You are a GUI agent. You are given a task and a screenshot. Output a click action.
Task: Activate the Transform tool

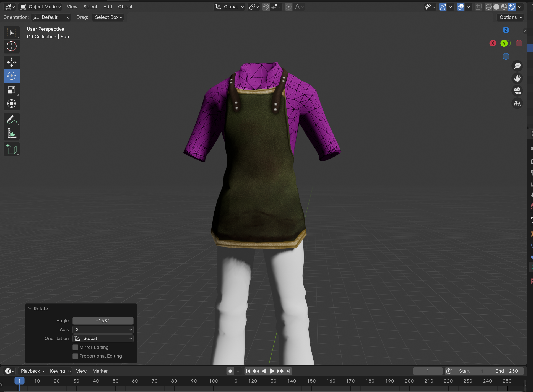coord(11,104)
